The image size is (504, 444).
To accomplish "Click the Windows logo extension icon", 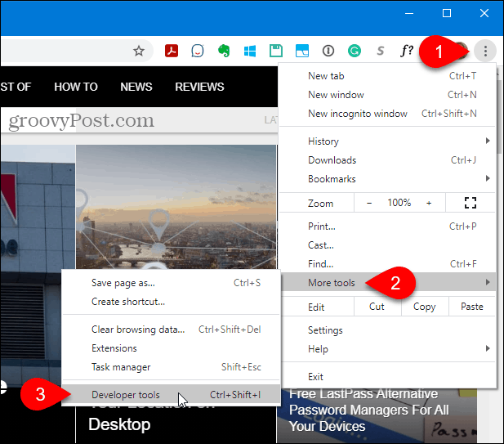I will coord(250,51).
